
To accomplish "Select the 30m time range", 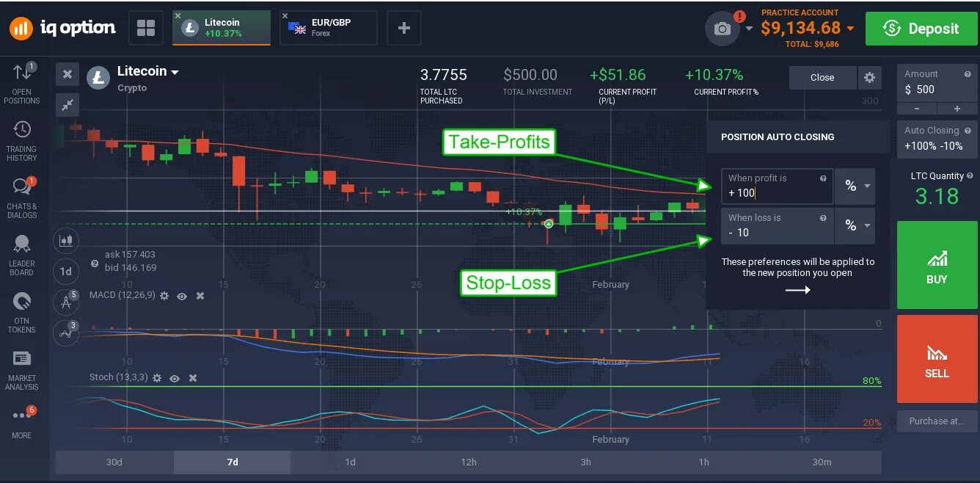I will [822, 462].
